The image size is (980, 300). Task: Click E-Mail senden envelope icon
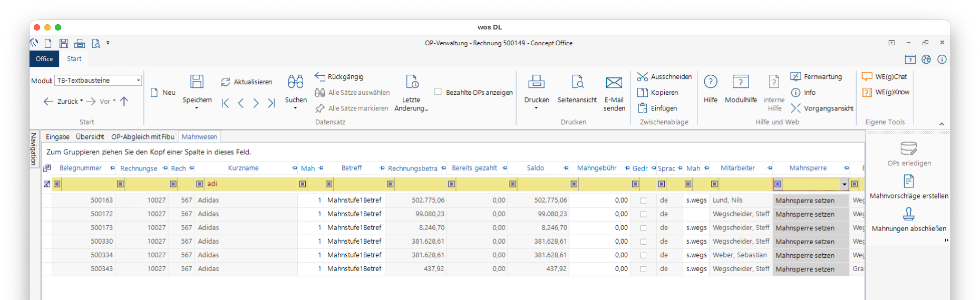click(x=614, y=82)
